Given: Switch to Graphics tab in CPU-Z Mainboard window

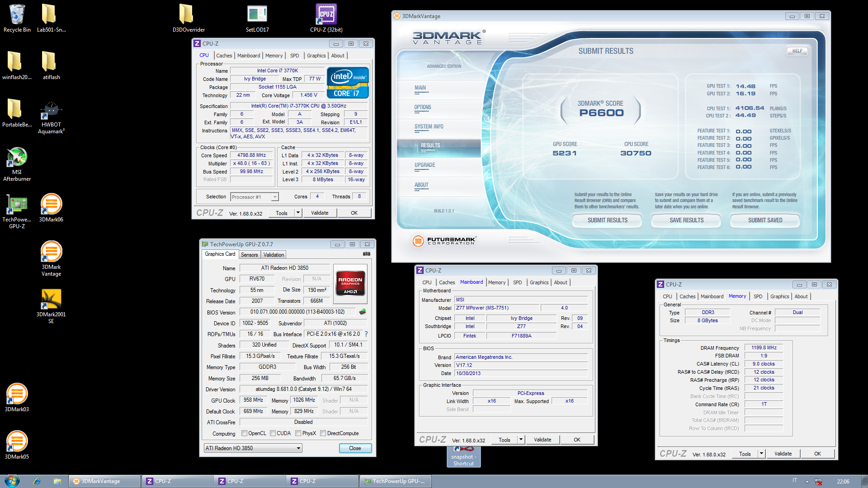Looking at the screenshot, I should coord(539,282).
